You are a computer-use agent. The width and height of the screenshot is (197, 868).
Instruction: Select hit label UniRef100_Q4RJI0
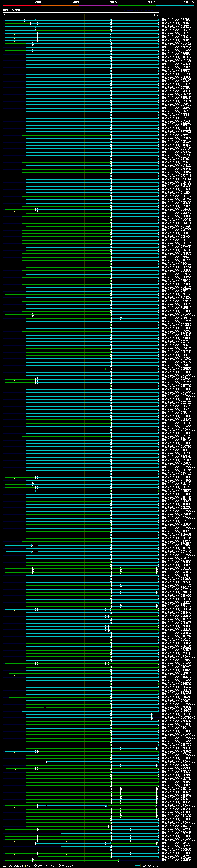pyautogui.click(x=177, y=826)
